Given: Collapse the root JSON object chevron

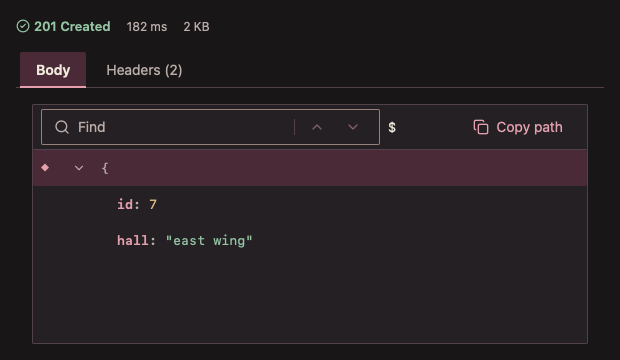Looking at the screenshot, I should (x=79, y=168).
